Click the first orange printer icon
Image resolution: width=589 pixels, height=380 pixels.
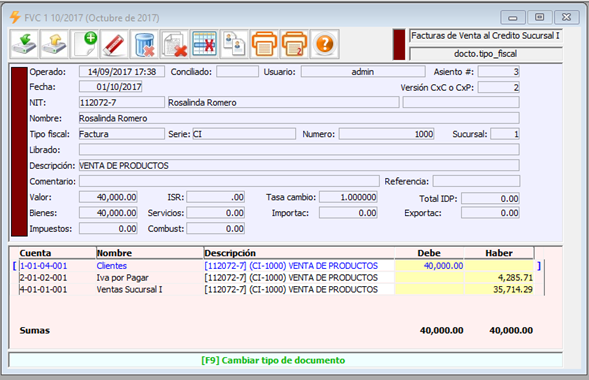264,44
